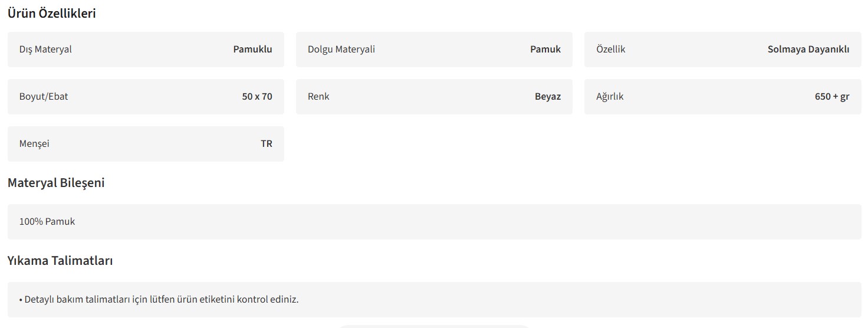Select the Pamuklu value text

(x=252, y=50)
